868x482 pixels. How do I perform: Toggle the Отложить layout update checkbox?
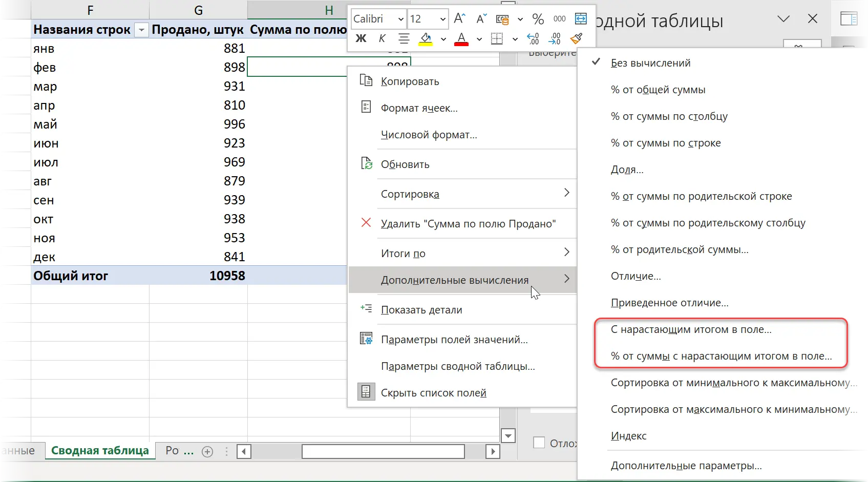point(539,443)
